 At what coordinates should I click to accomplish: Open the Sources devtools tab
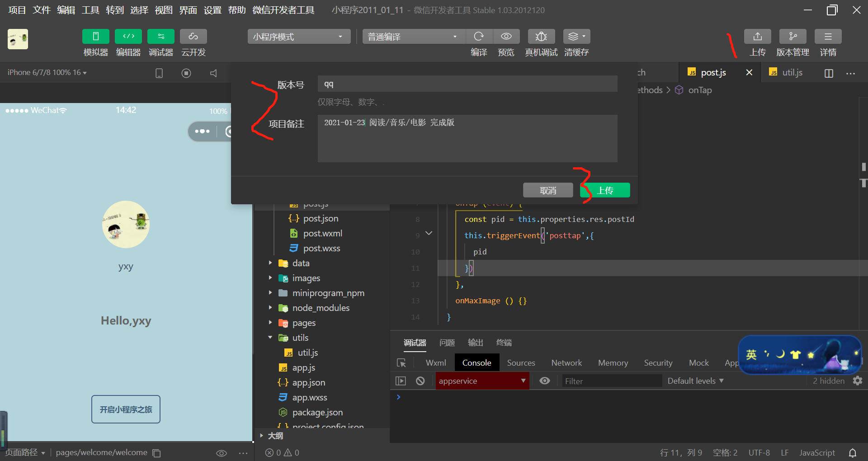click(521, 363)
